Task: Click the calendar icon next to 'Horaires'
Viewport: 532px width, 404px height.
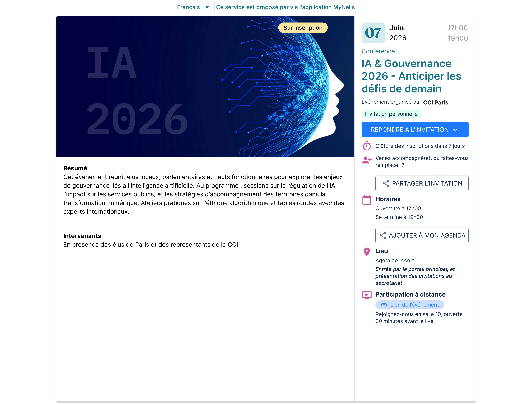Action: [x=367, y=199]
